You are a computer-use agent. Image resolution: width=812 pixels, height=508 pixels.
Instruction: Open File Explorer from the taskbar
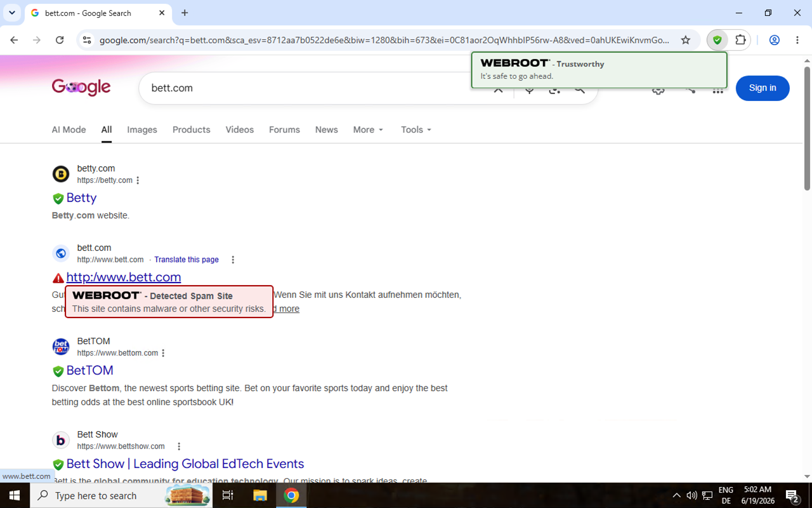tap(260, 495)
